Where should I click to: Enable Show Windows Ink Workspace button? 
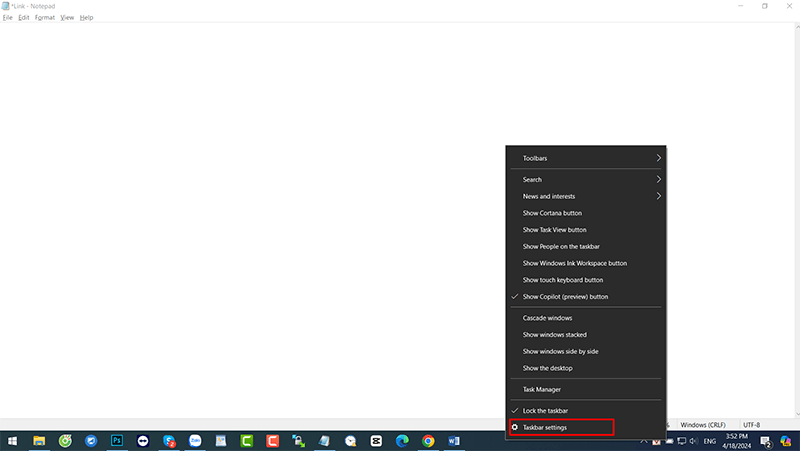tap(586, 263)
